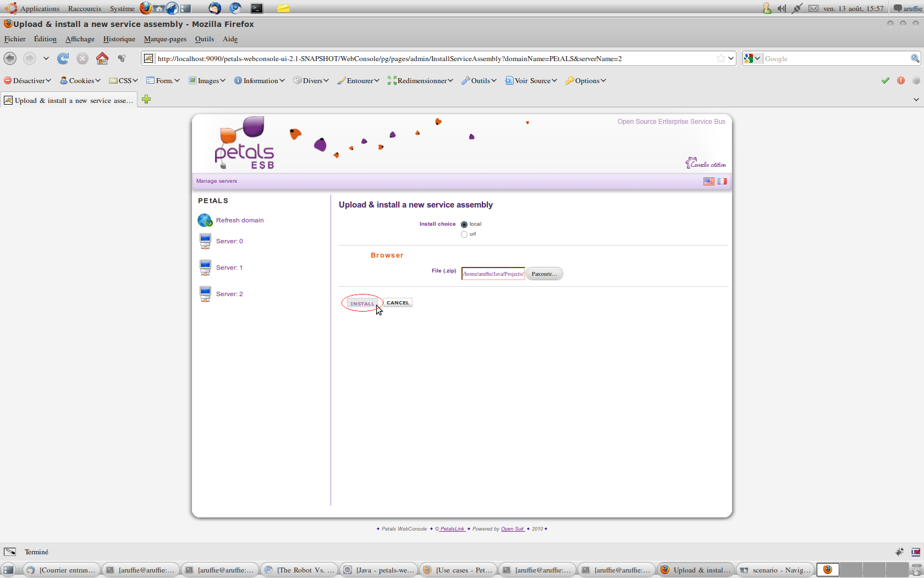Select the url install choice radio button
The width and height of the screenshot is (924, 578).
(x=464, y=235)
